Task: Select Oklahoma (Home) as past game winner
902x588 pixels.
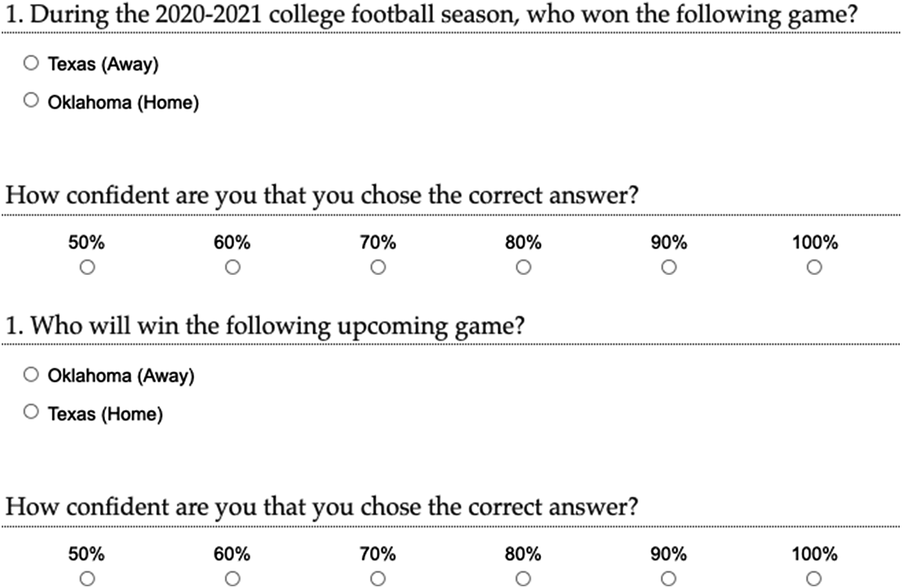Action: [x=31, y=100]
